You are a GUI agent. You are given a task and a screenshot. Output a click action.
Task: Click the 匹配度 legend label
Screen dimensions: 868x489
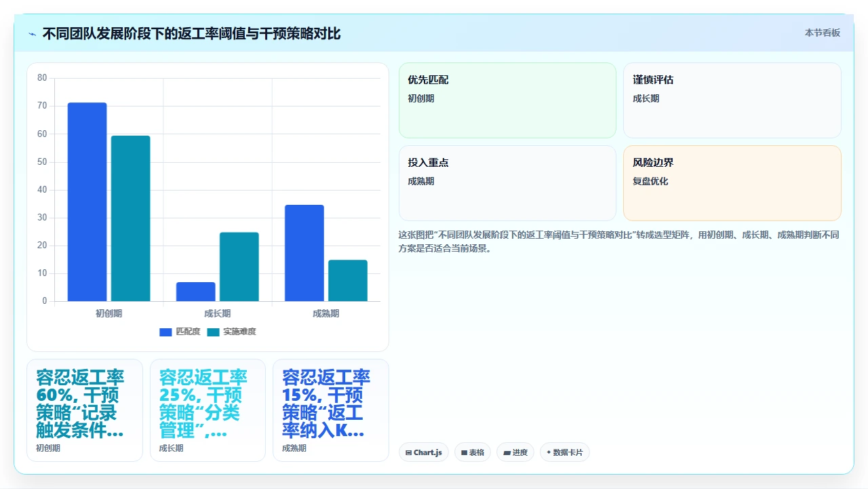click(x=188, y=332)
